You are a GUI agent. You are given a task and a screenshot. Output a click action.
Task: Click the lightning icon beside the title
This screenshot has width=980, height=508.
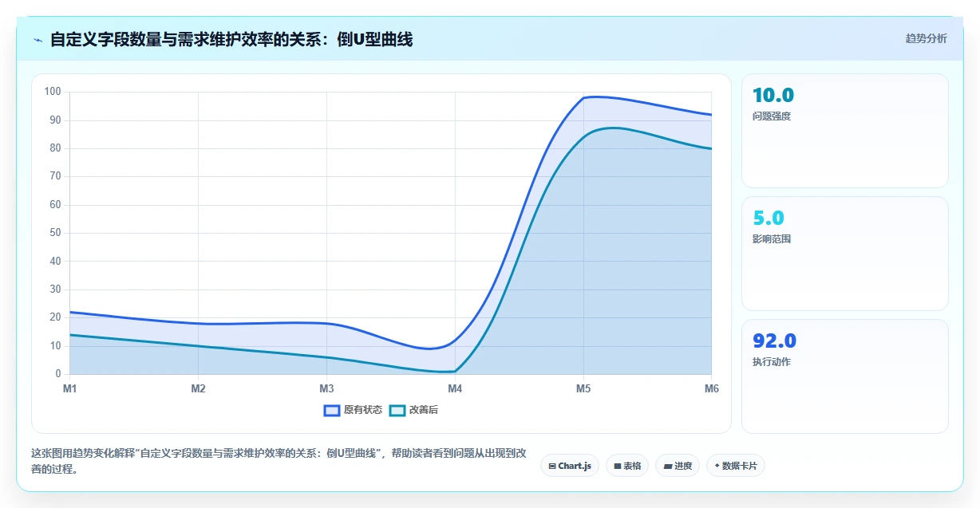pyautogui.click(x=38, y=40)
